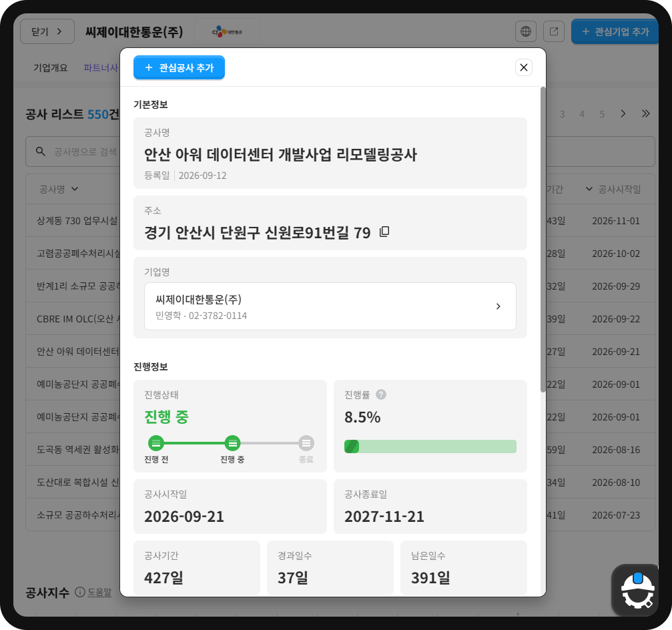Click the info icon beside 공사지수
This screenshot has height=630, width=672.
pyautogui.click(x=80, y=592)
